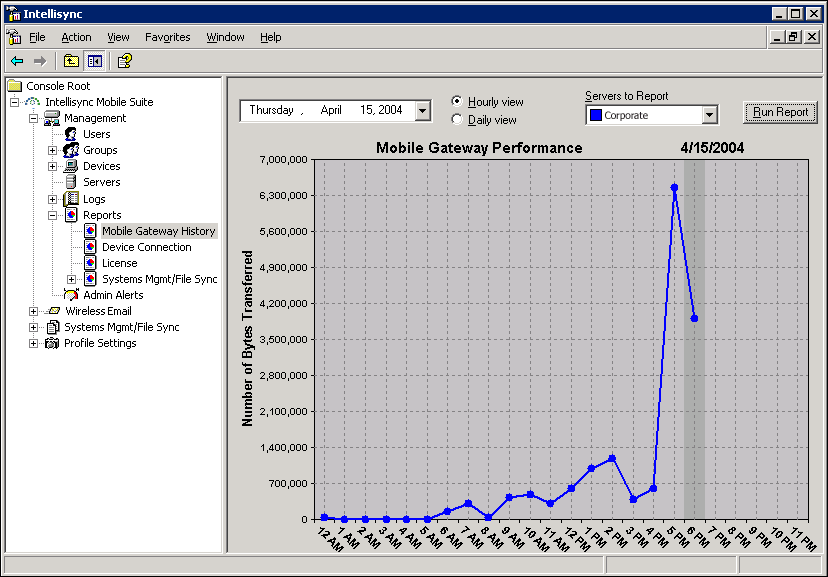Open the File menu
The image size is (828, 577).
[x=37, y=37]
